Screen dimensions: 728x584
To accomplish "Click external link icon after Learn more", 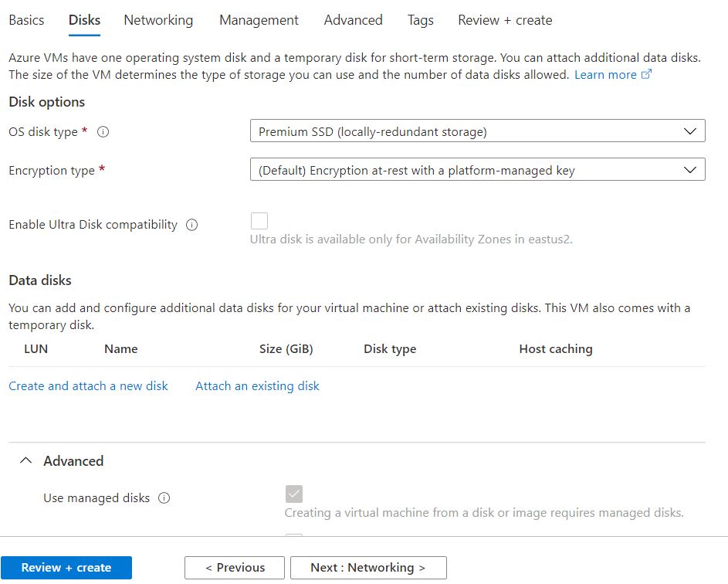I will point(647,75).
